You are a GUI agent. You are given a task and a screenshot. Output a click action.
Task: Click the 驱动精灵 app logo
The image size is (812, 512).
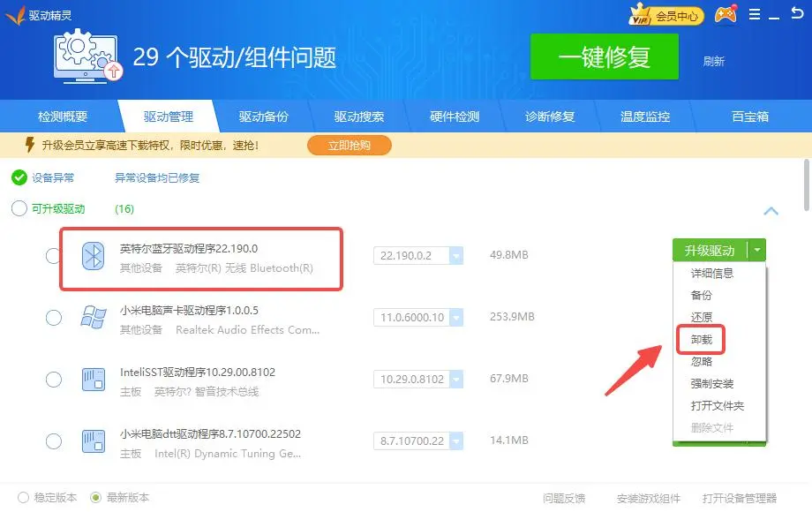click(x=15, y=15)
